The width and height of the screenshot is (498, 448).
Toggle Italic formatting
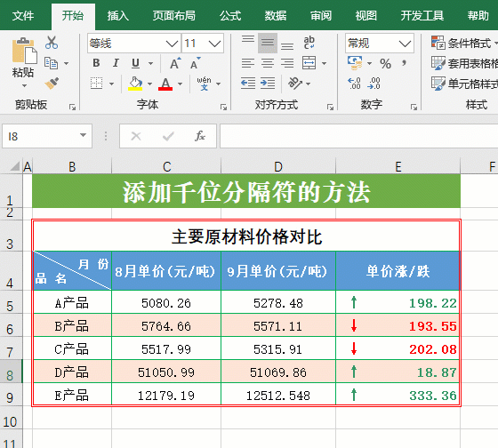[x=116, y=63]
